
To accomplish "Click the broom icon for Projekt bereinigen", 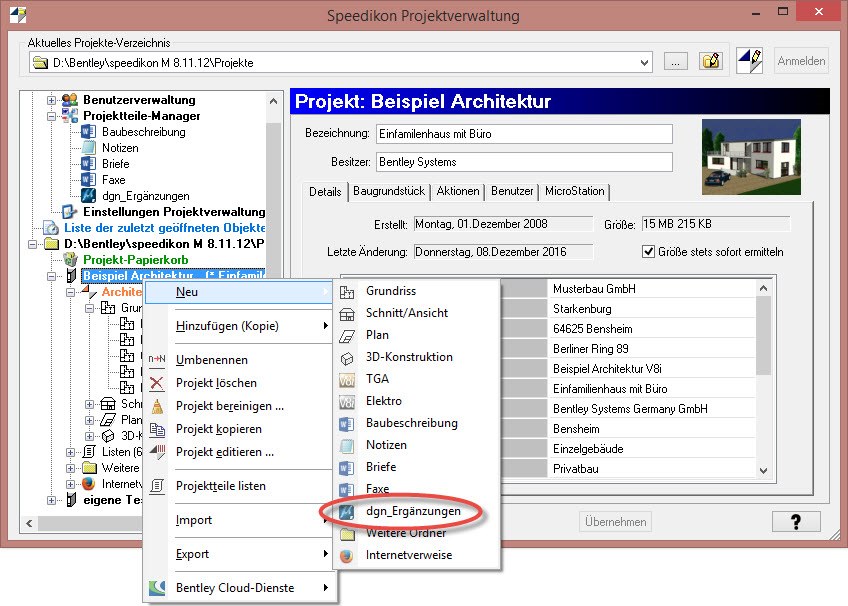I will pyautogui.click(x=157, y=407).
